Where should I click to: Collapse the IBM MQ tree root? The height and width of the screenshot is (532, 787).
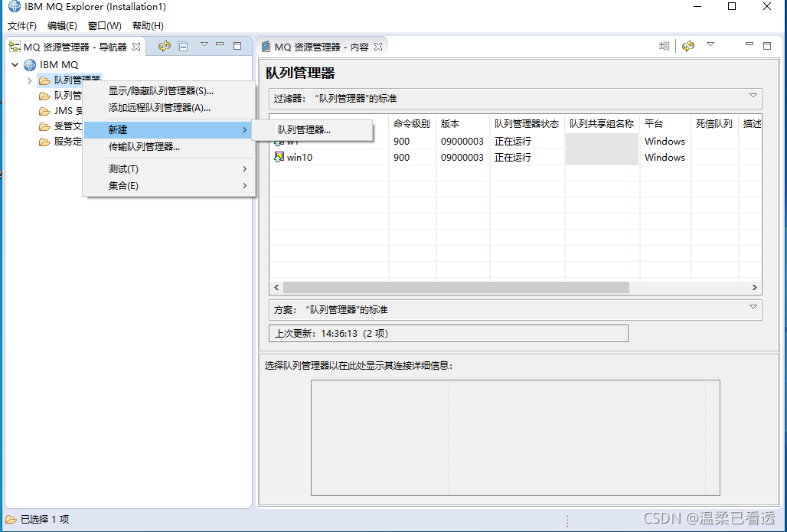tap(15, 64)
